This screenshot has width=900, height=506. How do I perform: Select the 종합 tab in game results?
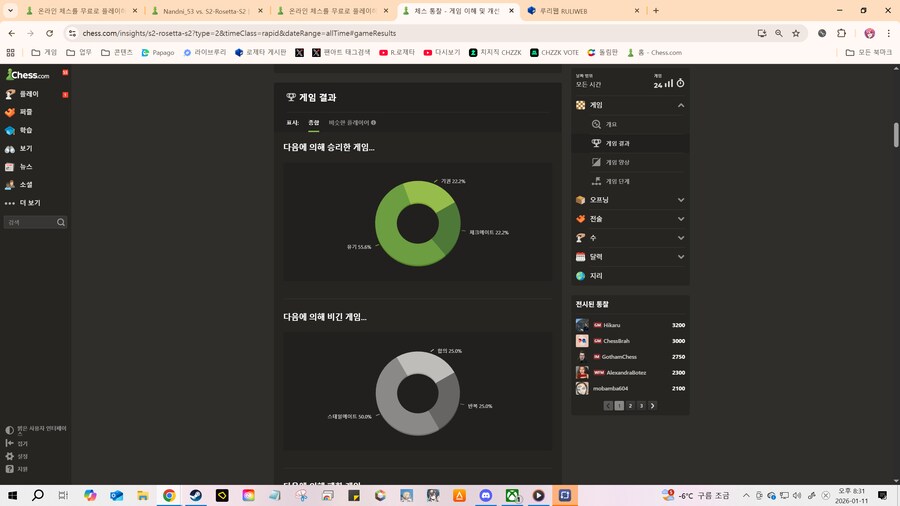313,123
